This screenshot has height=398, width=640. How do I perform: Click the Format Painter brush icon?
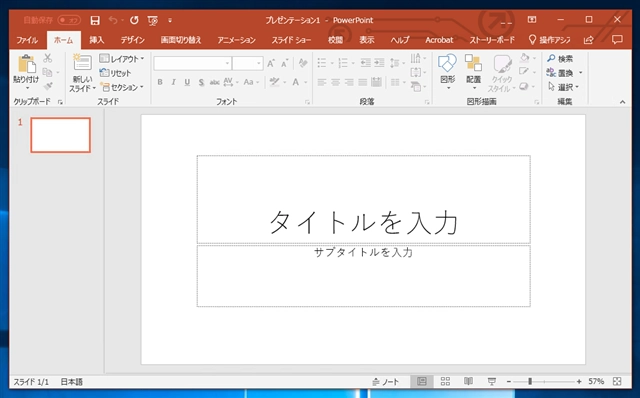point(48,86)
